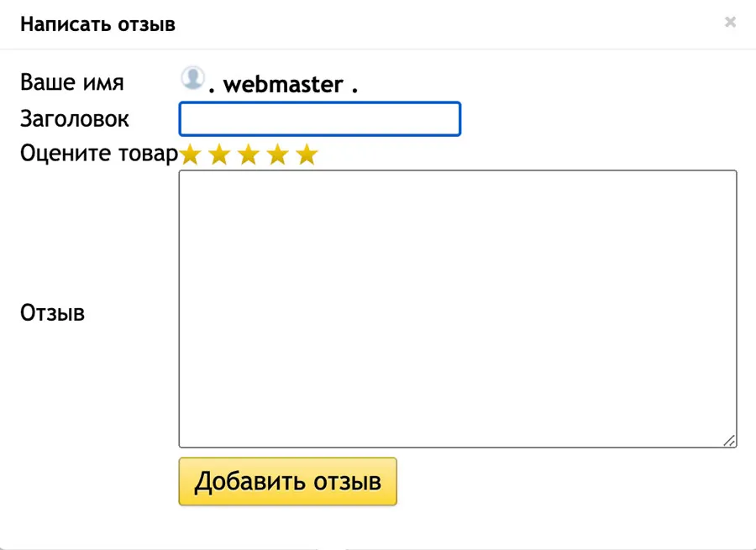Click the Добавить отзыв button
The height and width of the screenshot is (550, 756).
(x=287, y=481)
